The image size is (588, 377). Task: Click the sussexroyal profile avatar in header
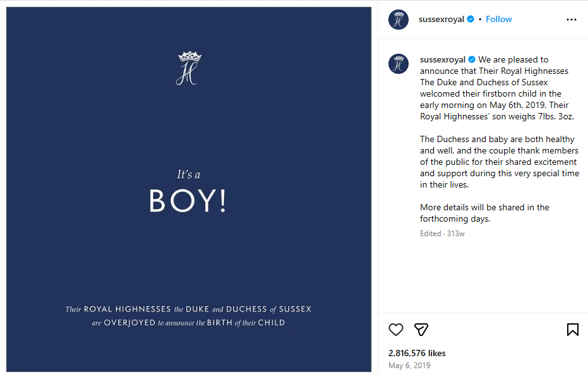tap(399, 20)
